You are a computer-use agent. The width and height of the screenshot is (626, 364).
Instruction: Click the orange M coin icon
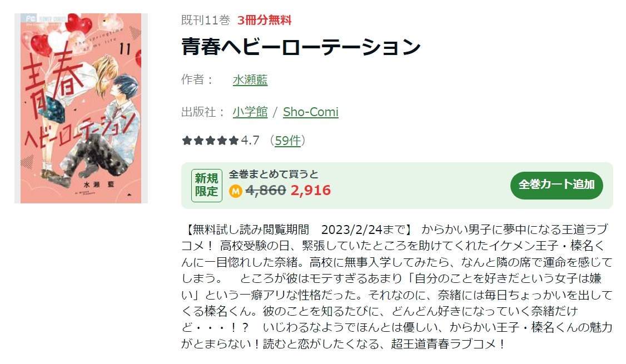click(236, 192)
